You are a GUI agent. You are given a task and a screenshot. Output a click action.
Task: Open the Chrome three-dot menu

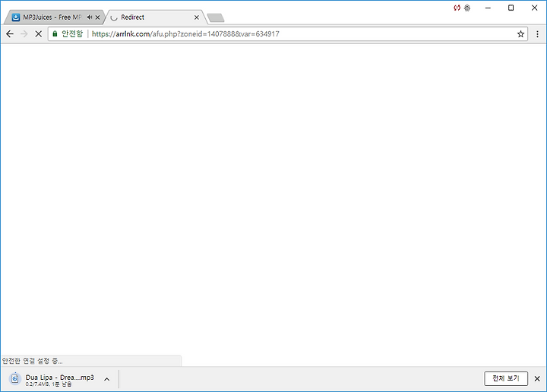click(537, 34)
